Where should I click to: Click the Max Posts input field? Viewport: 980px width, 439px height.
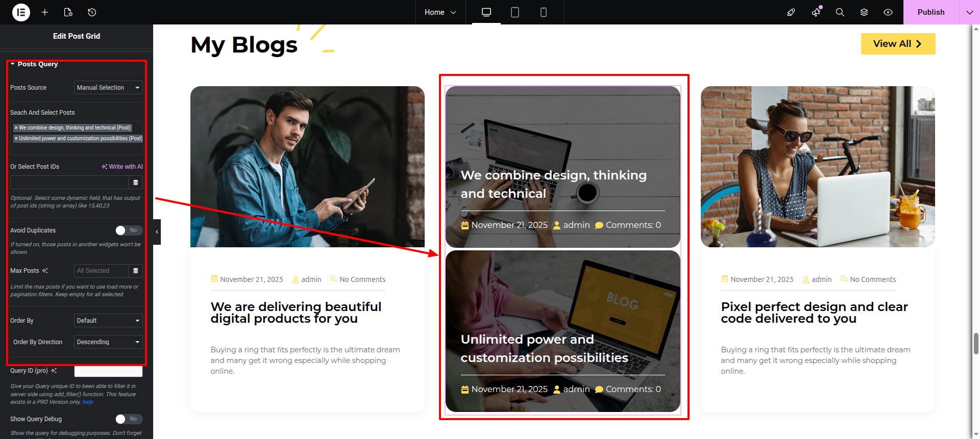pos(101,271)
